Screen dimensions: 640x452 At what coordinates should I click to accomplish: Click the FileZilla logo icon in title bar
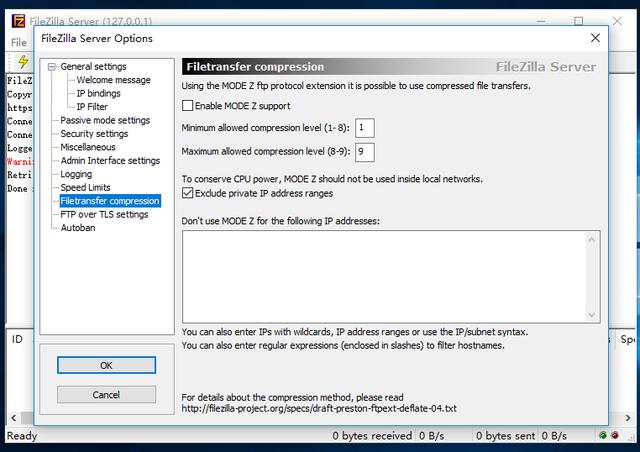(18, 21)
